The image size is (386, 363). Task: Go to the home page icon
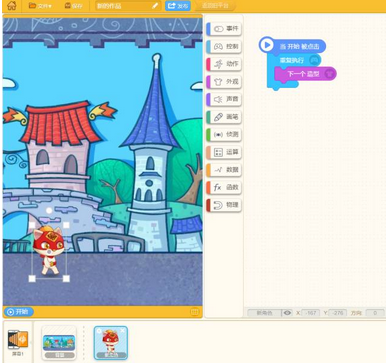point(12,6)
